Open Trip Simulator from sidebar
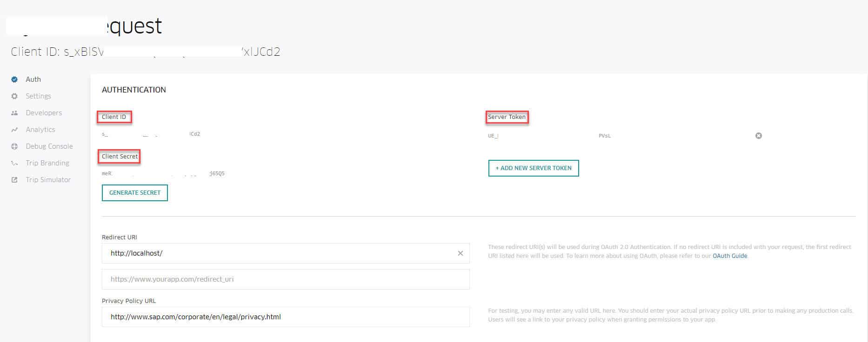This screenshot has height=342, width=868. (48, 180)
